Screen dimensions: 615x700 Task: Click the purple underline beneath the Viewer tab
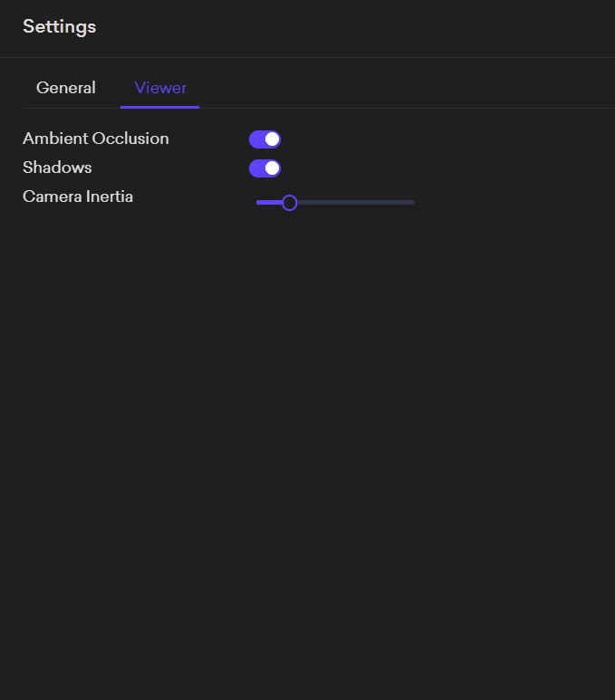pyautogui.click(x=160, y=107)
